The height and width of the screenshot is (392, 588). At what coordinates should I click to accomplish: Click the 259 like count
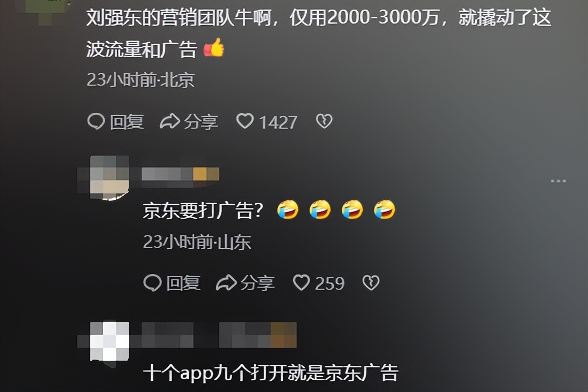329,284
